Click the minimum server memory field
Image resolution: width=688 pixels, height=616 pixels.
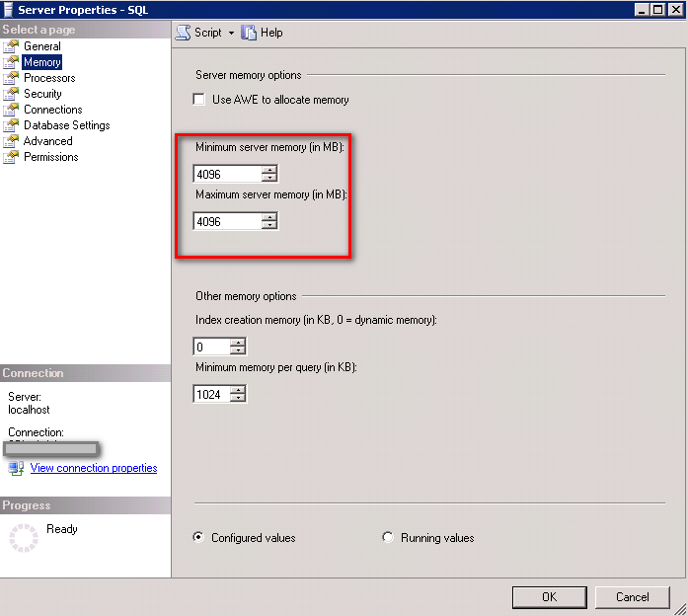coord(227,174)
